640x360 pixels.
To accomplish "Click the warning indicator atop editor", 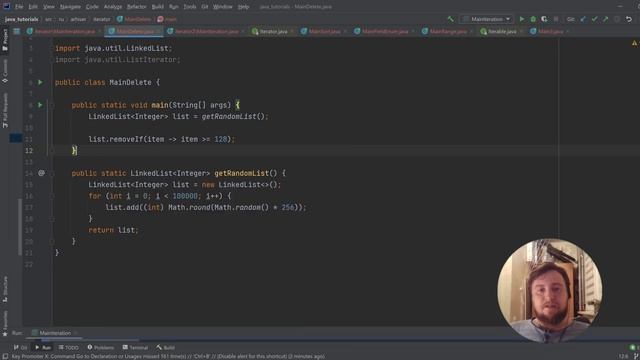I will pos(634,43).
